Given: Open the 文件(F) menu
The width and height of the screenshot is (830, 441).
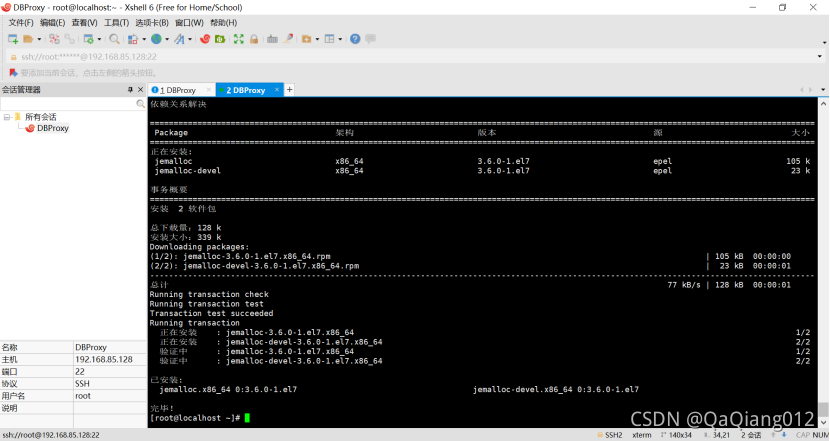Looking at the screenshot, I should (21, 23).
